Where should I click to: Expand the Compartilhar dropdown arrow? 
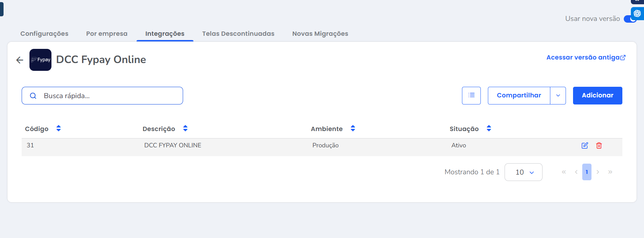(x=558, y=96)
